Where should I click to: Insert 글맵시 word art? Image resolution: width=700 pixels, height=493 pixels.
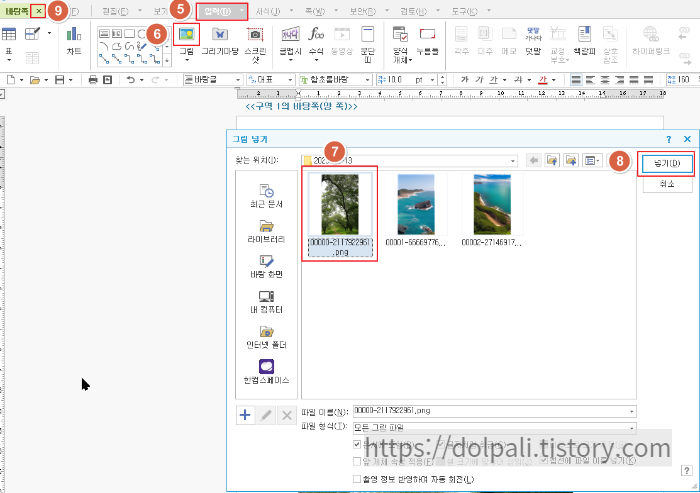click(290, 34)
